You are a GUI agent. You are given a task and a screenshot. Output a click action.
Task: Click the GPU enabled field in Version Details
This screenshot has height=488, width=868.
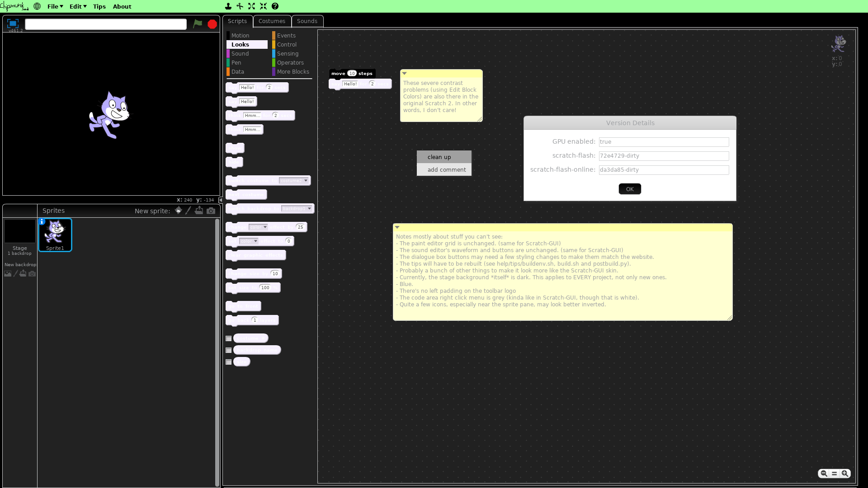pos(664,142)
